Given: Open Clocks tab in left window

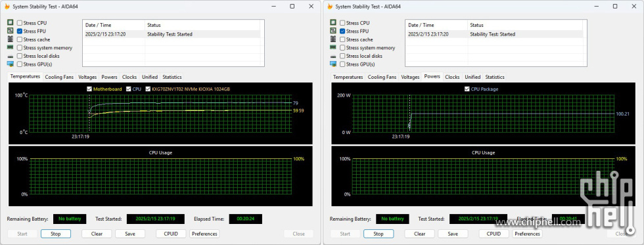Looking at the screenshot, I should (129, 77).
